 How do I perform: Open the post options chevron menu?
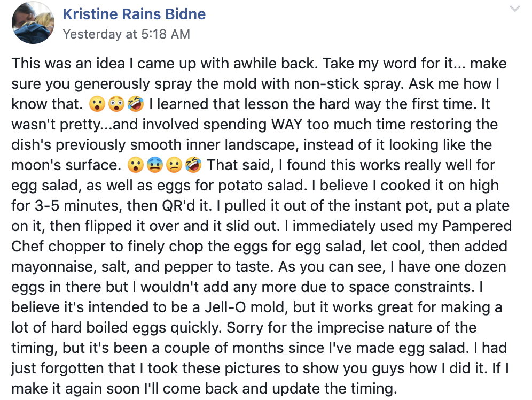tap(515, 9)
